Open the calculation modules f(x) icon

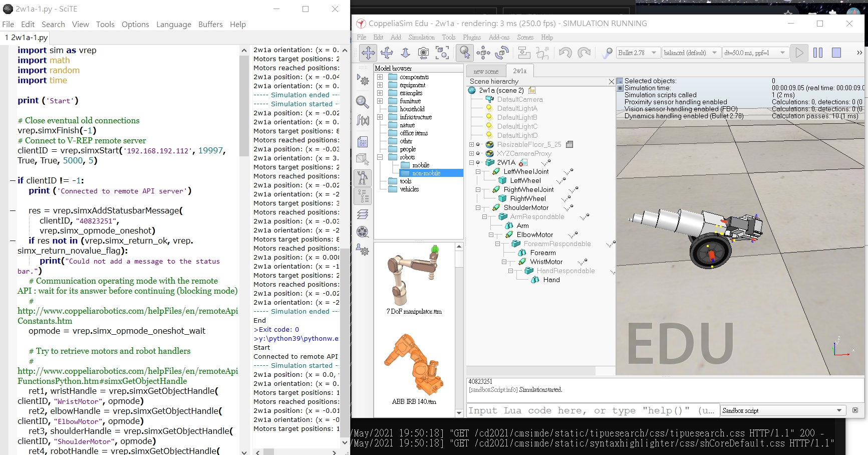[363, 120]
